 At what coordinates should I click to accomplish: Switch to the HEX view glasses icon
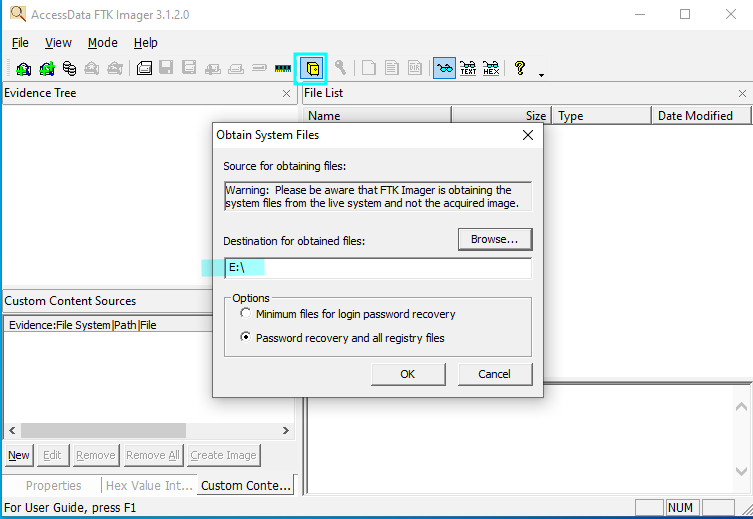(x=490, y=69)
